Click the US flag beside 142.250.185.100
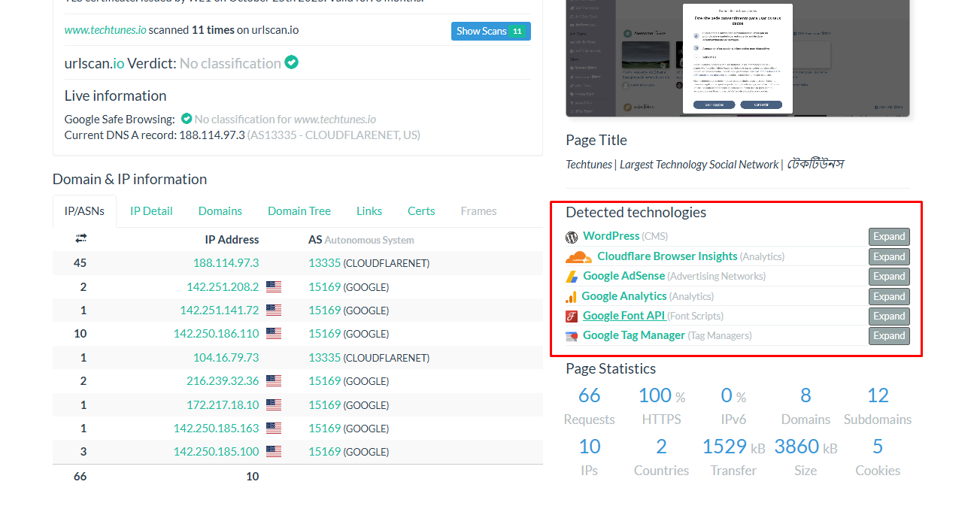The height and width of the screenshot is (524, 980). [274, 451]
